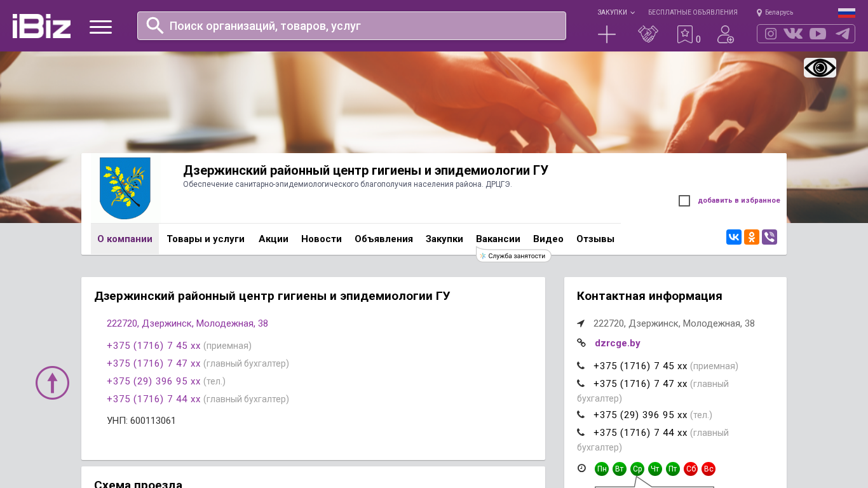
Task: Toggle the accessibility eye icon
Action: coord(820,67)
